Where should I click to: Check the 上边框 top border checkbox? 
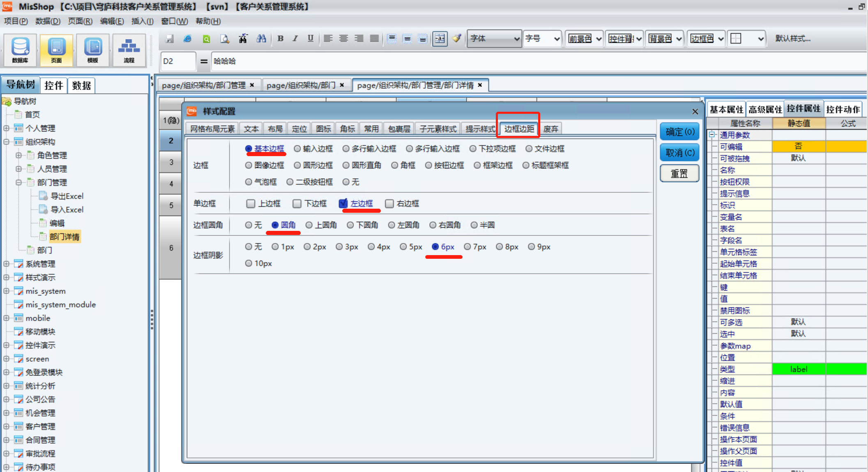(x=251, y=203)
